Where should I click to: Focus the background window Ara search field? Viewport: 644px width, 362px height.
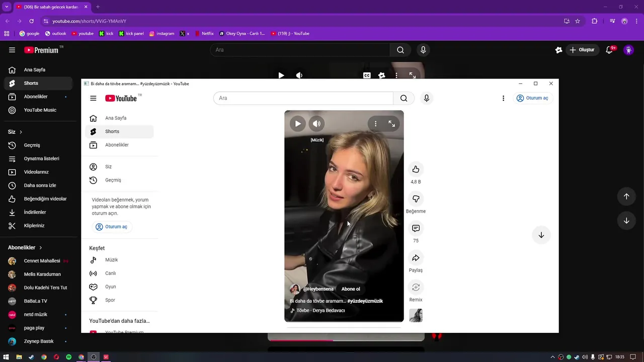[300, 50]
